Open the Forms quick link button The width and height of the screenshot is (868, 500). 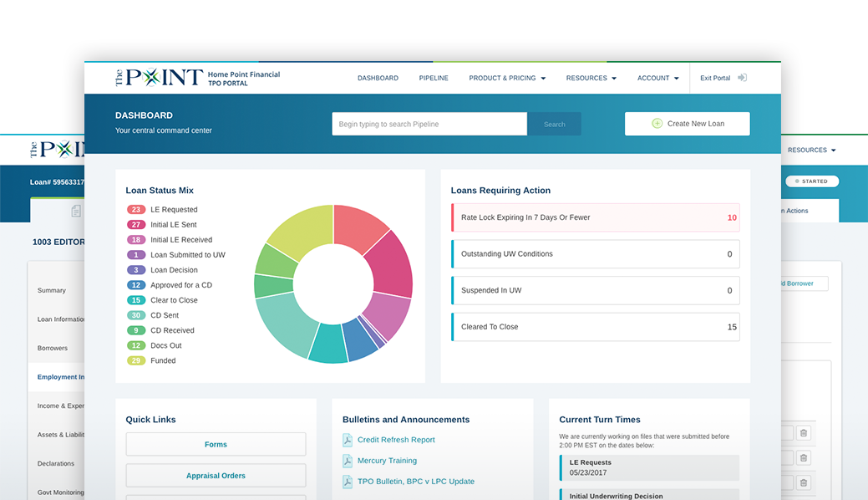216,445
